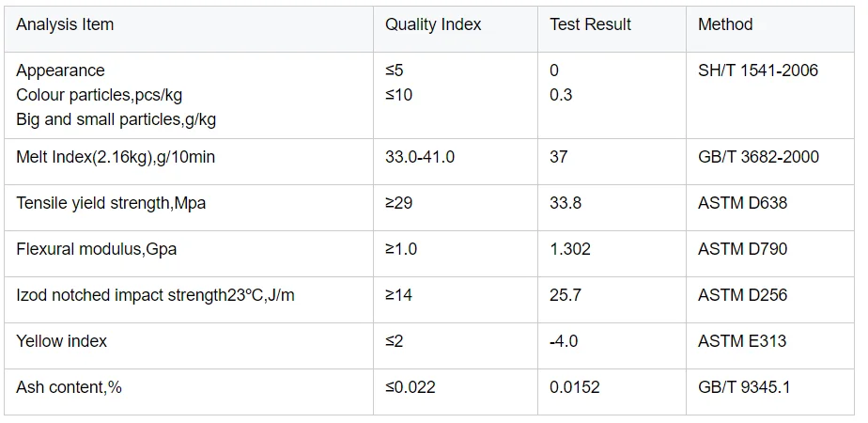Click the GB/T 3682-2000 method cell

758,157
